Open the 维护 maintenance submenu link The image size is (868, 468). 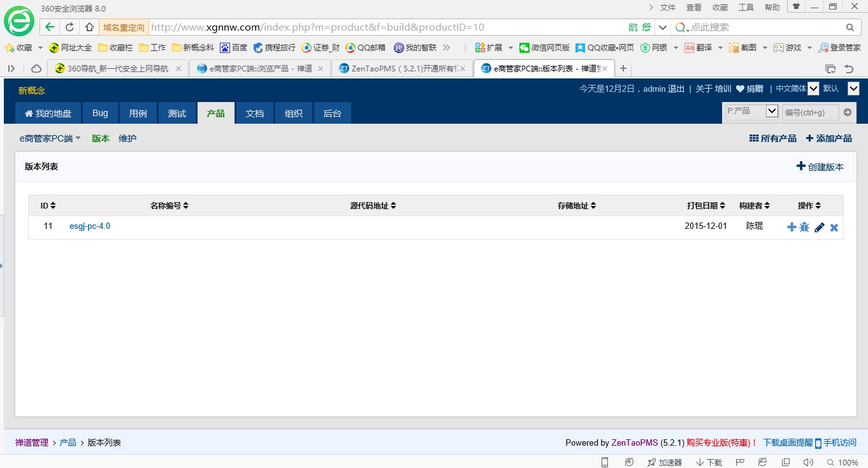tap(127, 138)
